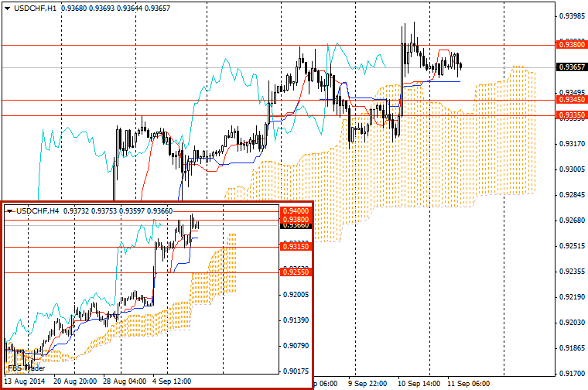
Task: Click the 0.9255 support label in inset
Action: (x=296, y=272)
